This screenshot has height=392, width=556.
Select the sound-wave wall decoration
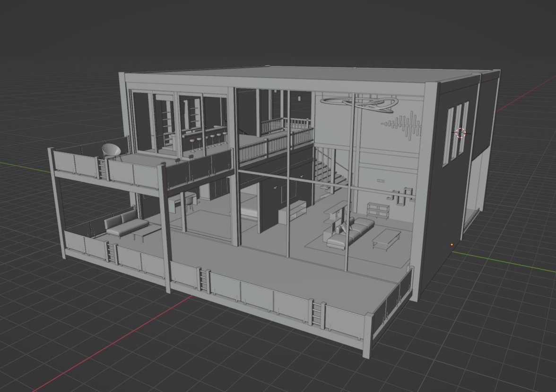click(402, 126)
